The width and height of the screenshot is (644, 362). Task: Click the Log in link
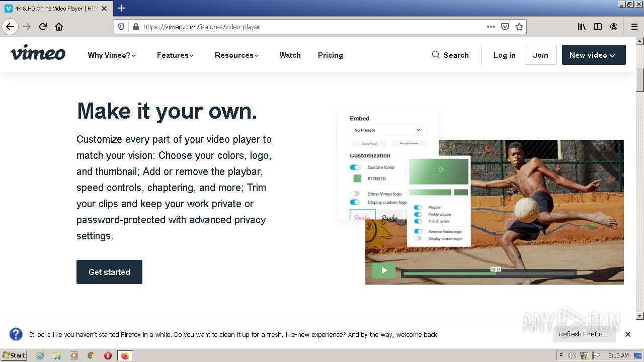[504, 55]
